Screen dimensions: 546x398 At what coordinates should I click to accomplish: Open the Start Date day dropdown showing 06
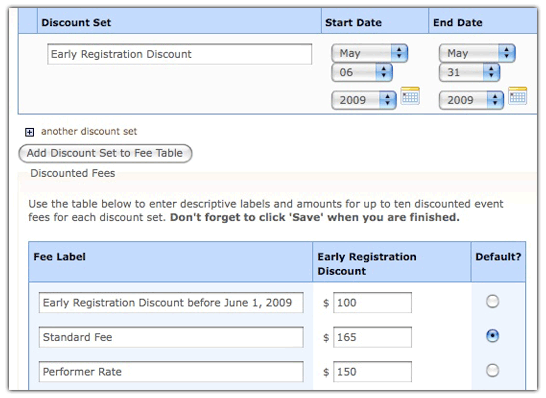pyautogui.click(x=362, y=72)
